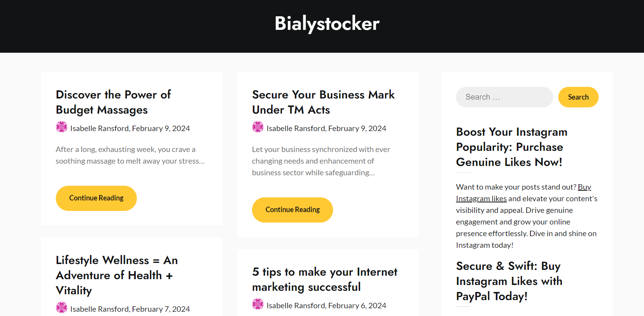
Task: Click the February 6, 2024 post date
Action: [x=357, y=306]
